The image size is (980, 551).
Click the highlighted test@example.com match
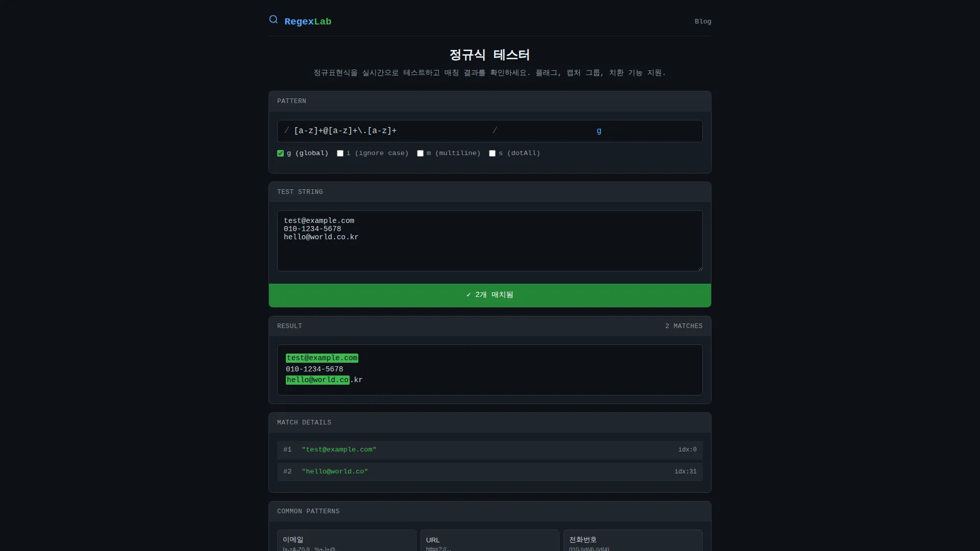click(322, 358)
